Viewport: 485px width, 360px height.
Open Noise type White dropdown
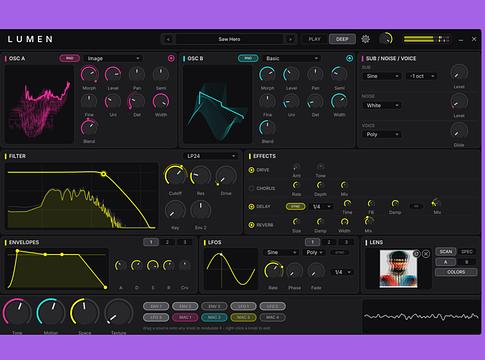(382, 105)
